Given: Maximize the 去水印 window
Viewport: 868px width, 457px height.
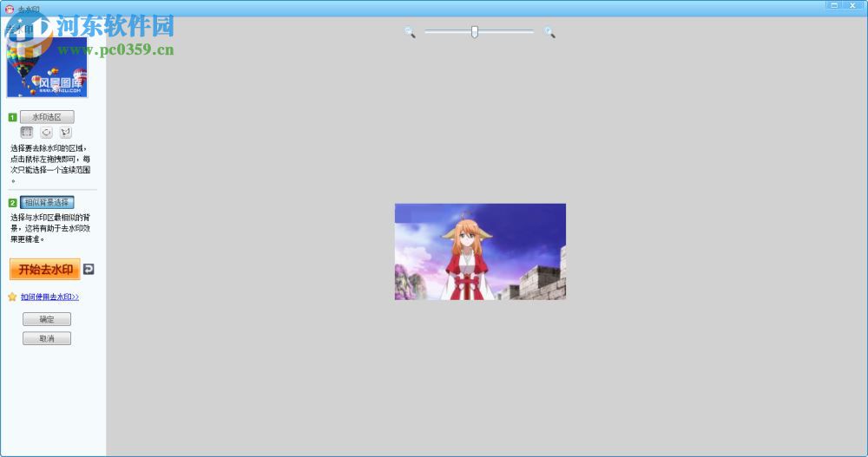Looking at the screenshot, I should click(x=834, y=5).
